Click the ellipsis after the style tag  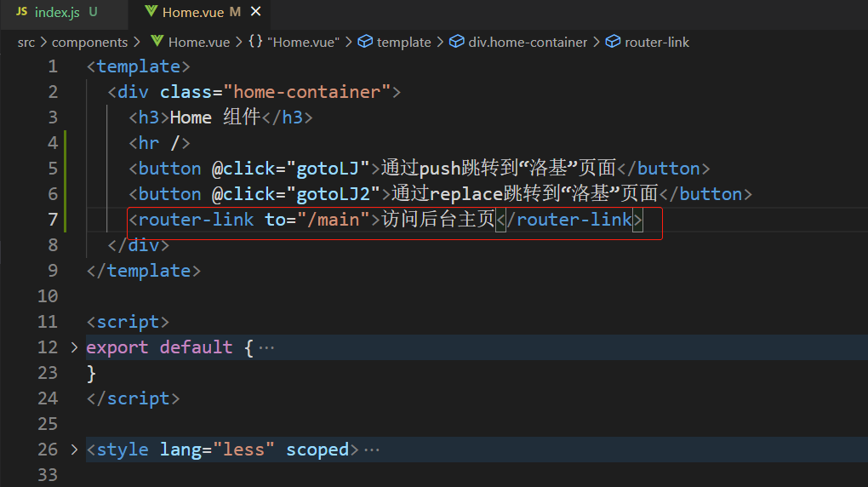coord(371,450)
